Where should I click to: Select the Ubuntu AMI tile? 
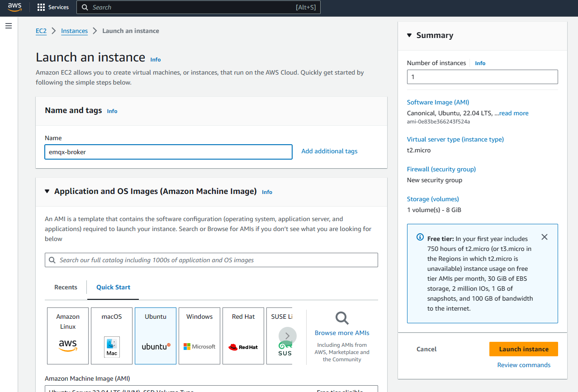pyautogui.click(x=156, y=336)
